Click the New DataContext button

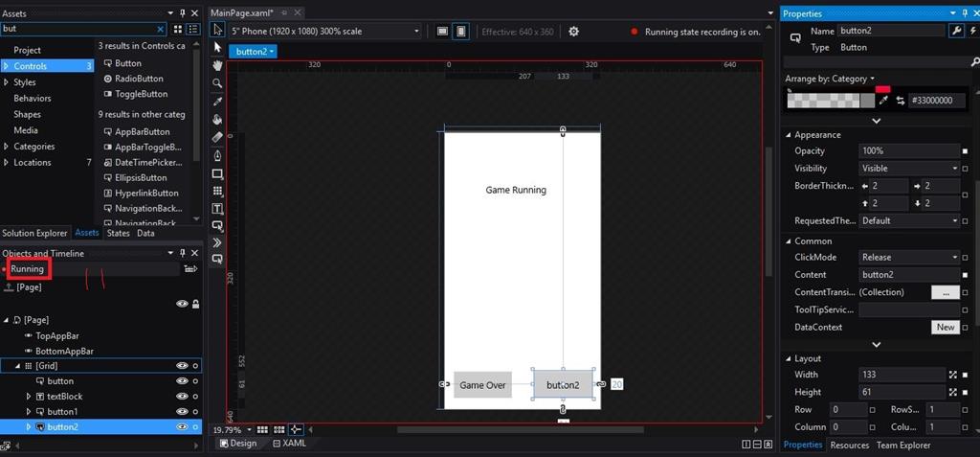tap(945, 328)
